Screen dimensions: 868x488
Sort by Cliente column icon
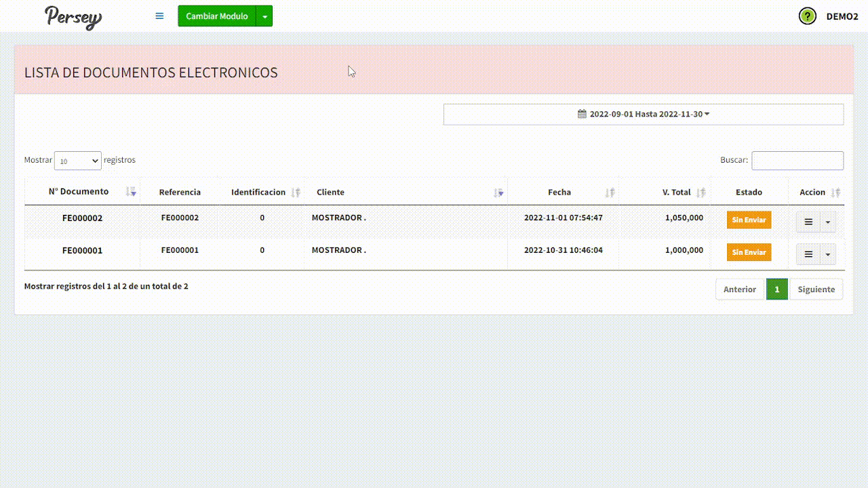pos(498,192)
